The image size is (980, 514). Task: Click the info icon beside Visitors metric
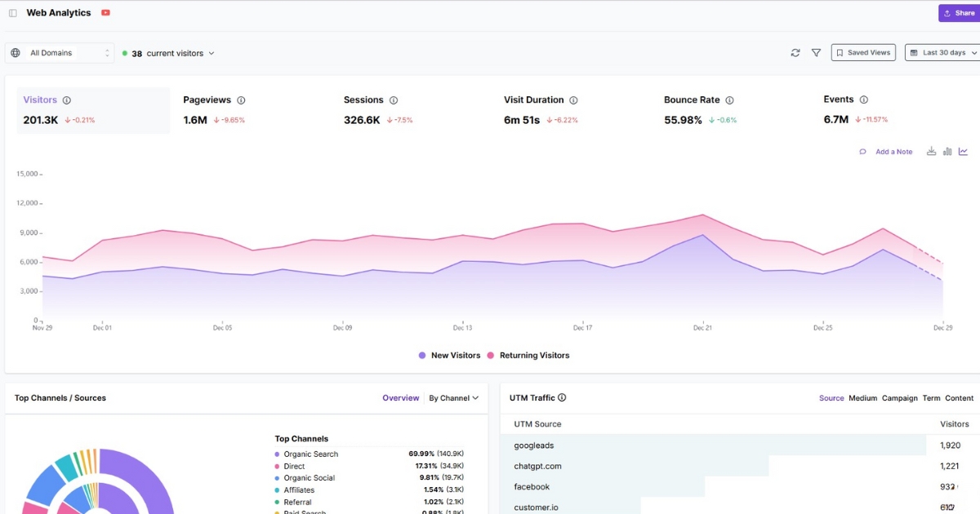(x=67, y=99)
